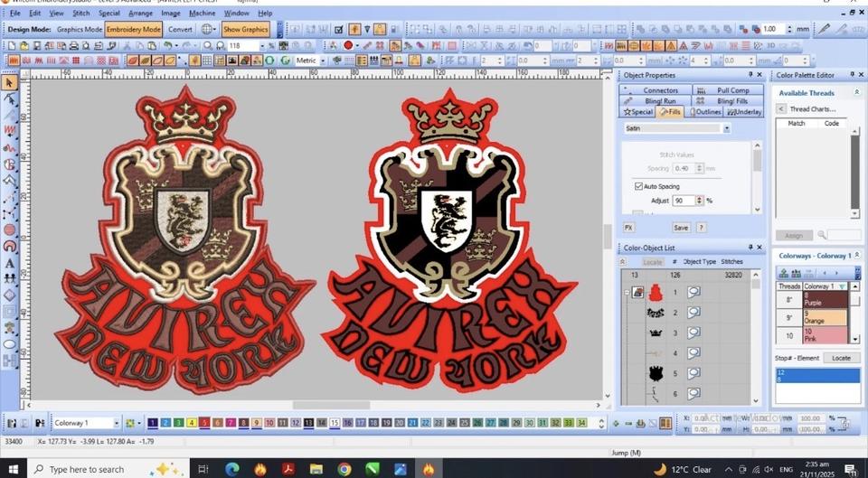The height and width of the screenshot is (478, 868).
Task: Select the arrow Select Object tool
Action: coord(9,83)
